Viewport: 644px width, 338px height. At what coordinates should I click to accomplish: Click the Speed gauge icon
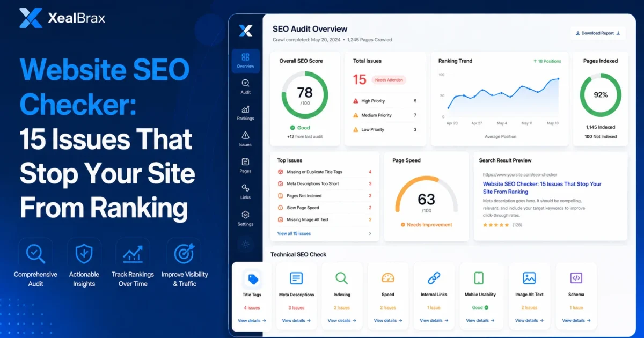coord(388,278)
